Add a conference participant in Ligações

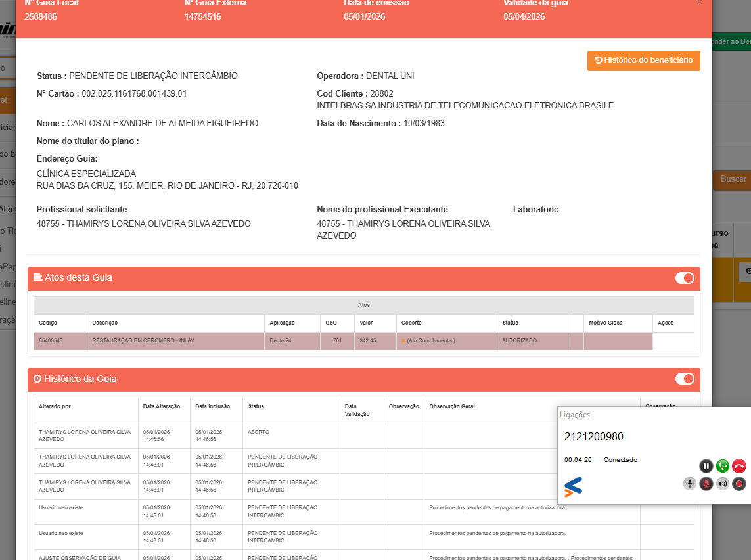click(690, 484)
